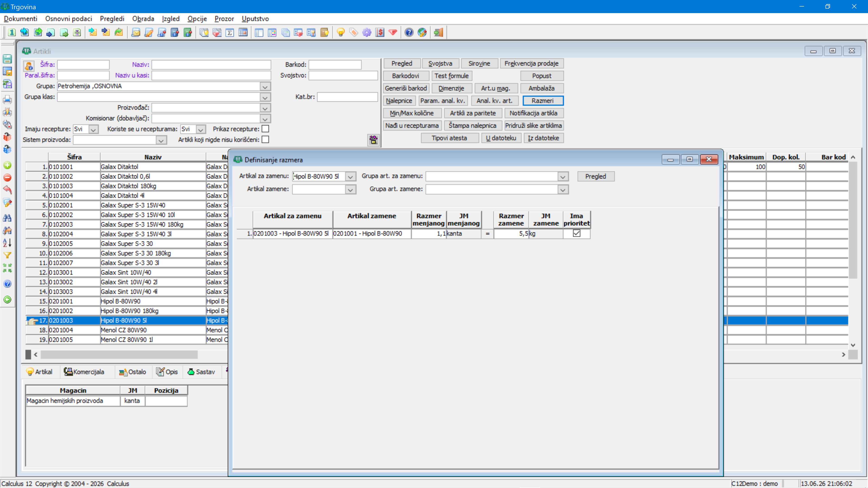Screen dimensions: 868x488
Task: Uncheck Ima prioritet checkbox in first row
Action: coord(577,233)
